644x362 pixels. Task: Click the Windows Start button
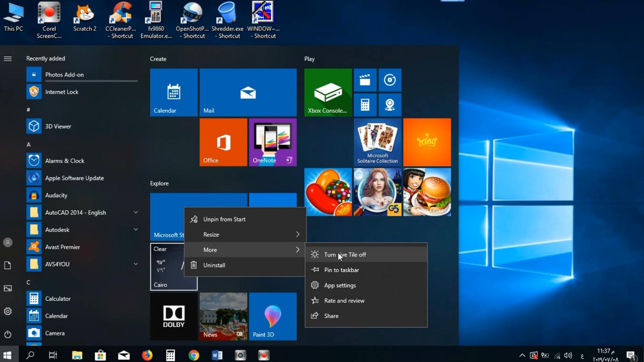(x=7, y=355)
